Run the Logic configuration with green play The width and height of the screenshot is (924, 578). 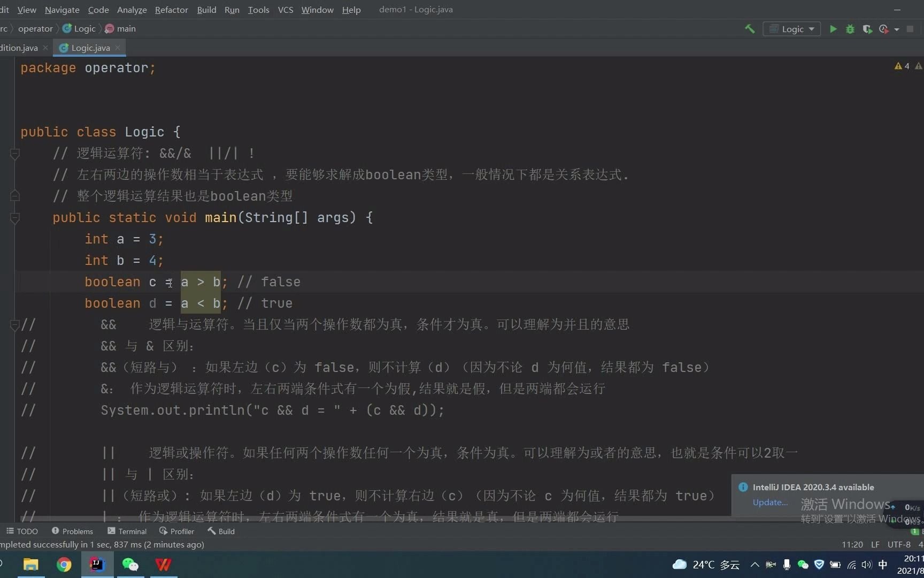pos(833,29)
